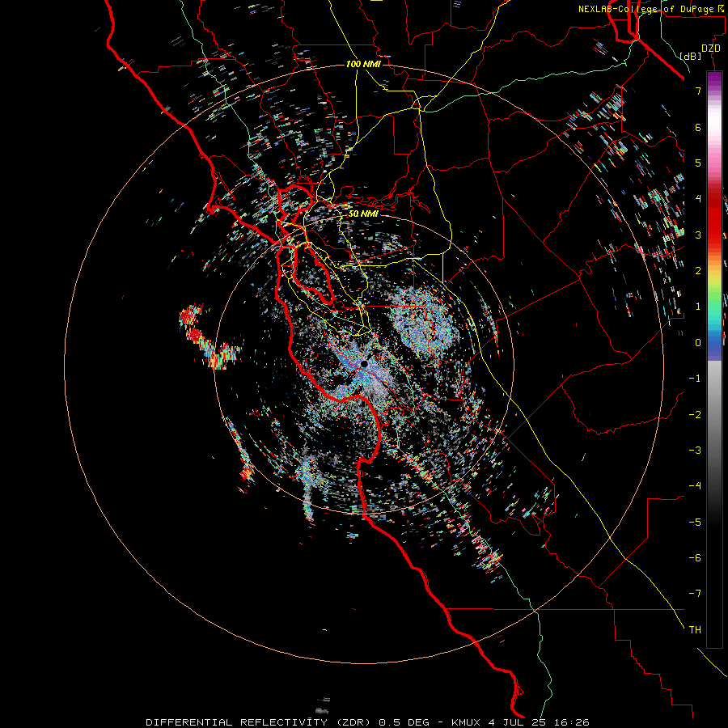Click the 4 JUL 25 date text
Screen dimensions: 728x728
pyautogui.click(x=517, y=722)
